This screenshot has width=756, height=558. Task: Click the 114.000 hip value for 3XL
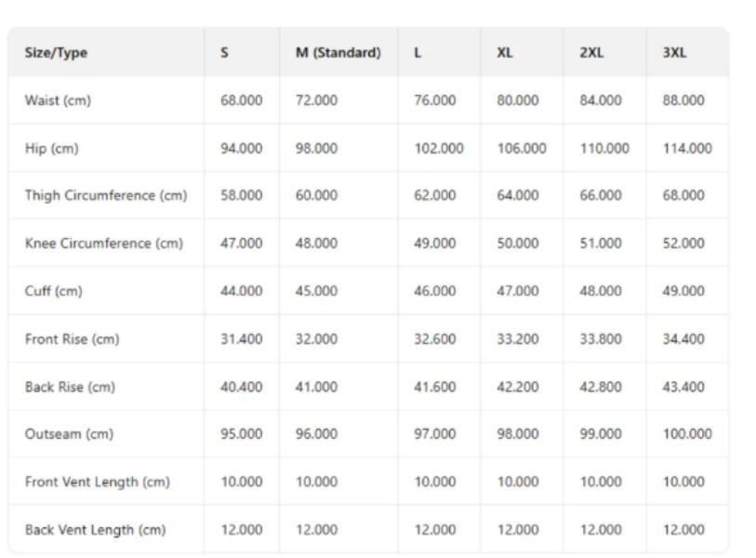[687, 149]
